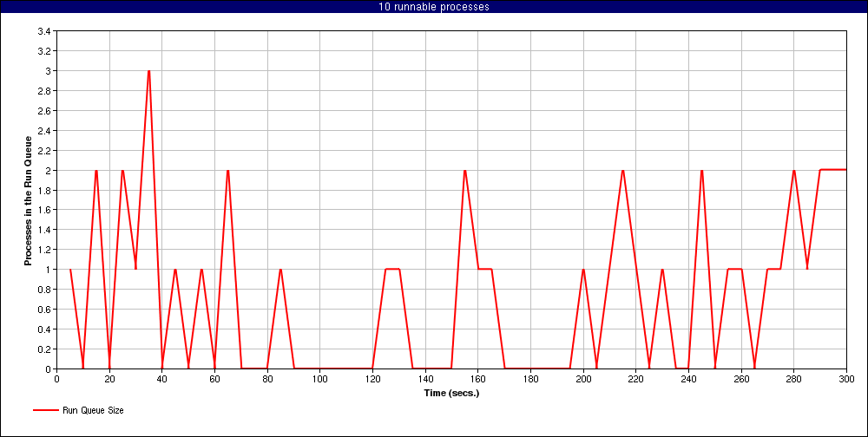Click the peak at value 3 near 35 seconds
This screenshot has height=437, width=868.
(x=149, y=71)
